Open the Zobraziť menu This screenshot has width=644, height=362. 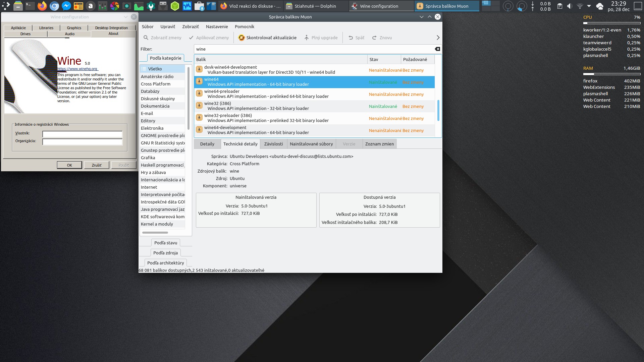click(x=191, y=26)
